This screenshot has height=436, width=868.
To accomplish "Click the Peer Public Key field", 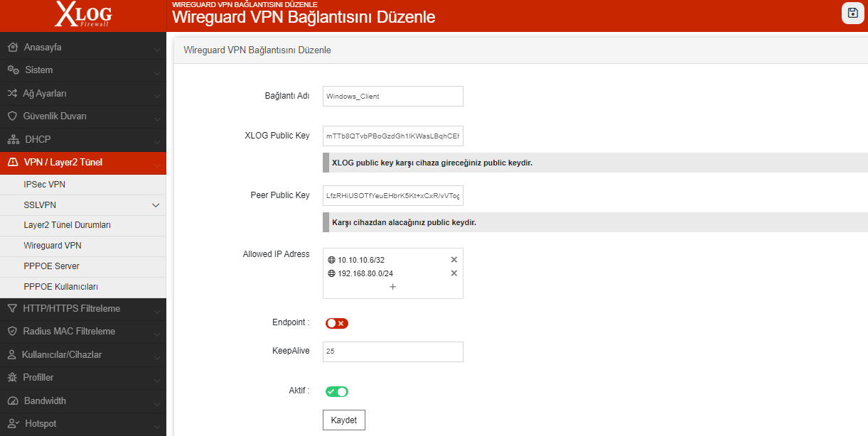I will (393, 195).
